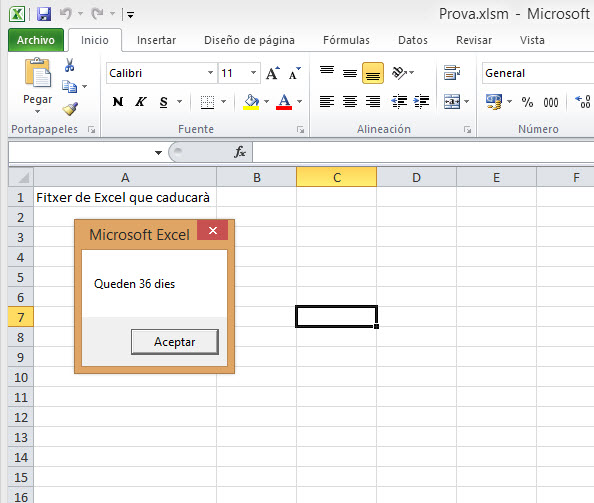Image resolution: width=594 pixels, height=503 pixels.
Task: Toggle center text horizontally
Action: [350, 102]
